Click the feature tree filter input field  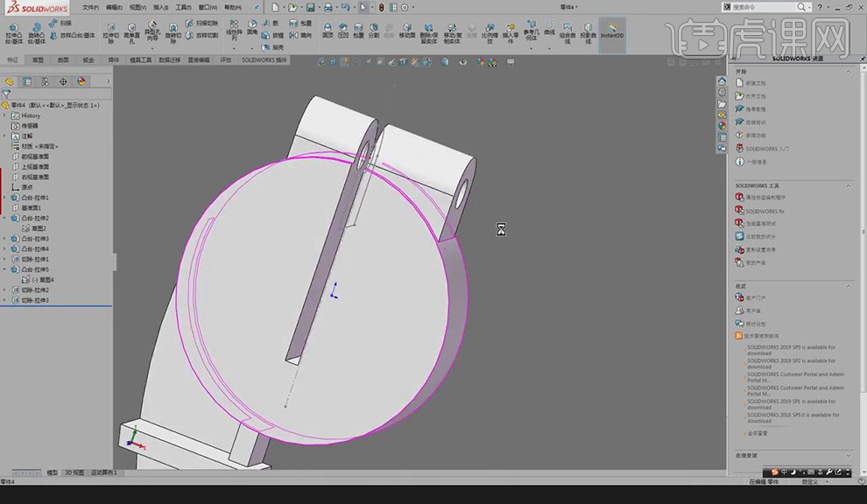click(x=57, y=94)
